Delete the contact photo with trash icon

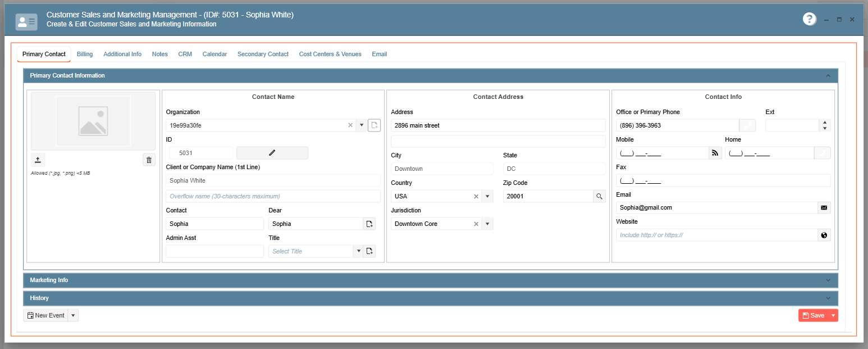(149, 160)
